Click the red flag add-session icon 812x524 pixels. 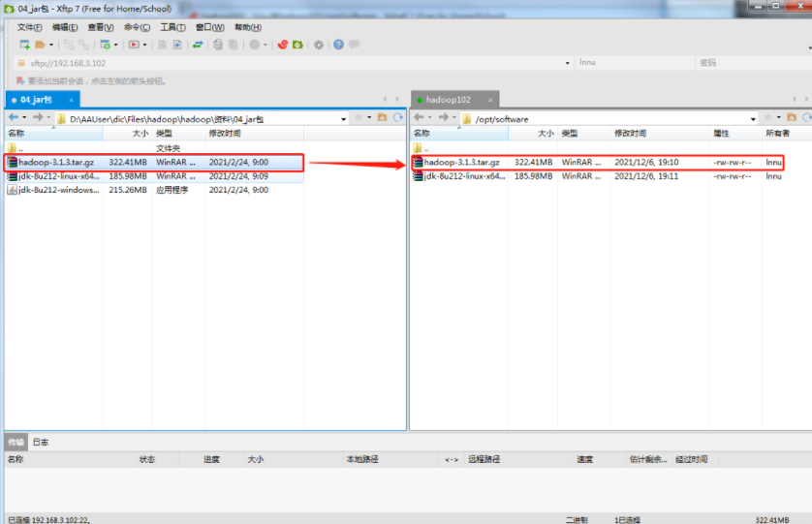20,80
